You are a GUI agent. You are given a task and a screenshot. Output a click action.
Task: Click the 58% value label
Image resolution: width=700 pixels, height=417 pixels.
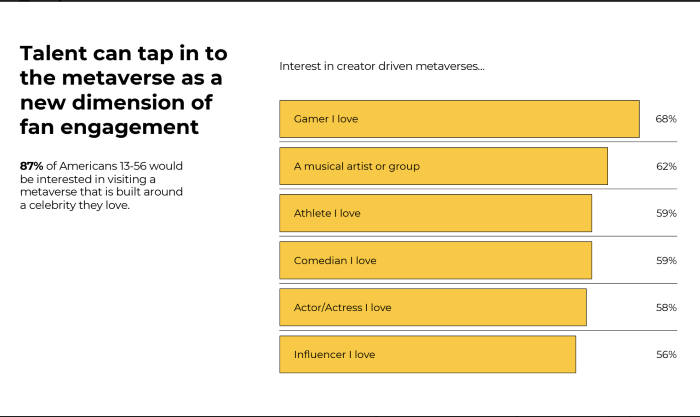pyautogui.click(x=666, y=307)
